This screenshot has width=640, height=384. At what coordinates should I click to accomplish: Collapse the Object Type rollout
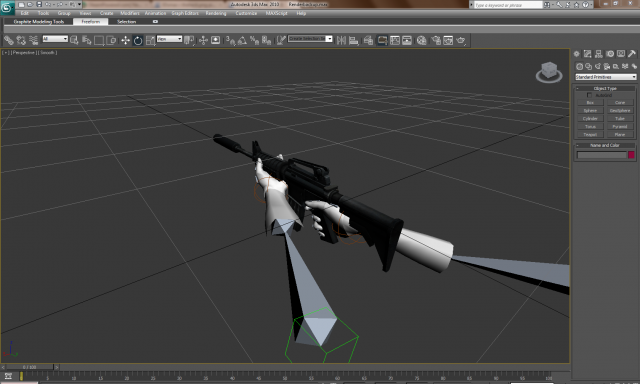tap(605, 88)
